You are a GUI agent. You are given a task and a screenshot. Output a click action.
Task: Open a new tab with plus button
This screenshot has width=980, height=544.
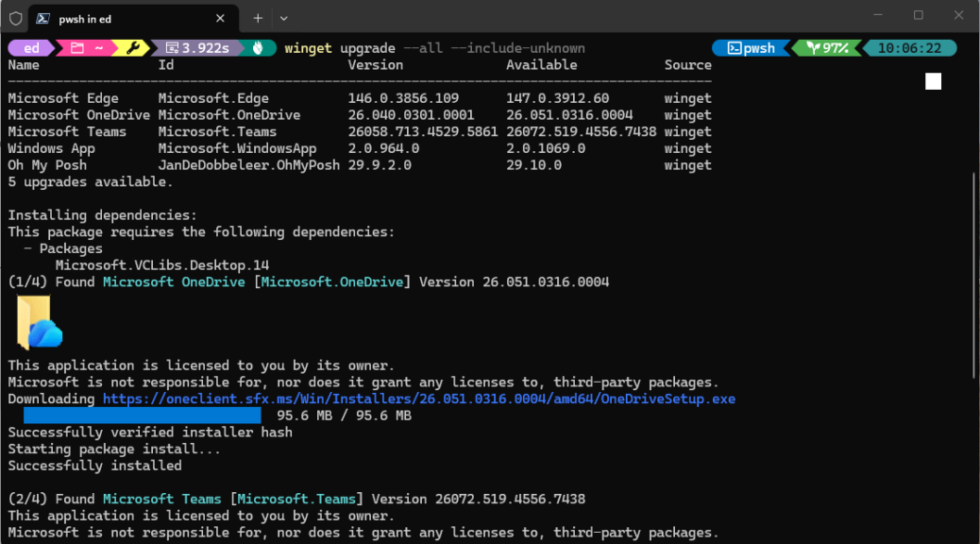[258, 18]
